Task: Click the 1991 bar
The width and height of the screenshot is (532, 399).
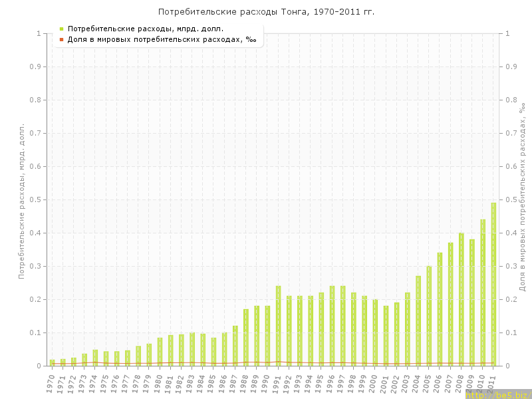Action: point(279,326)
